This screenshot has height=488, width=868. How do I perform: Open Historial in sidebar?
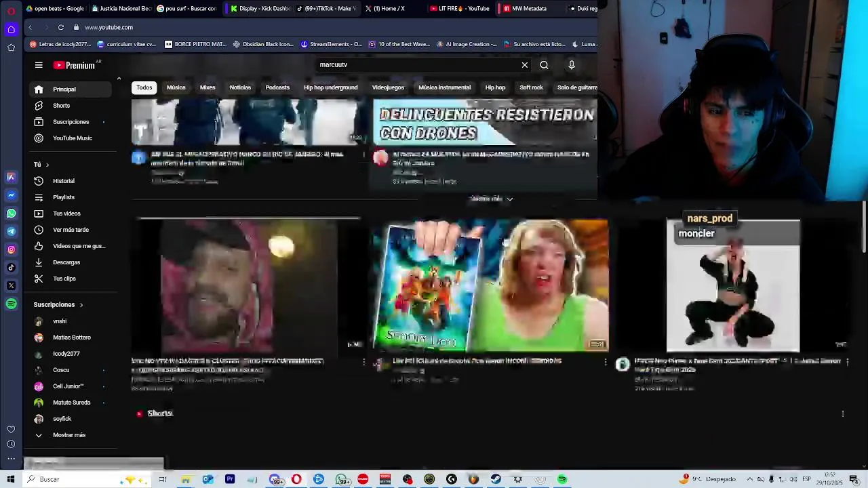pos(71,181)
